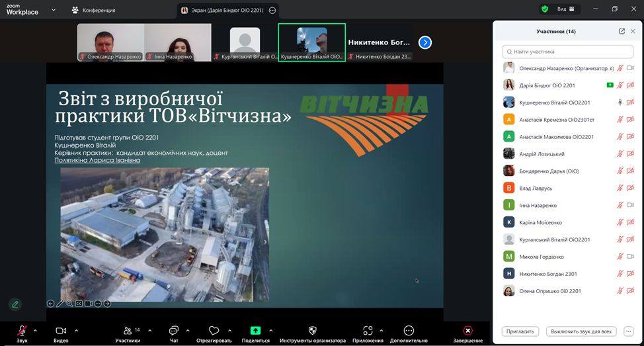The width and height of the screenshot is (644, 346).
Task: Select participant Влад Лавpусь
Action: [x=569, y=188]
